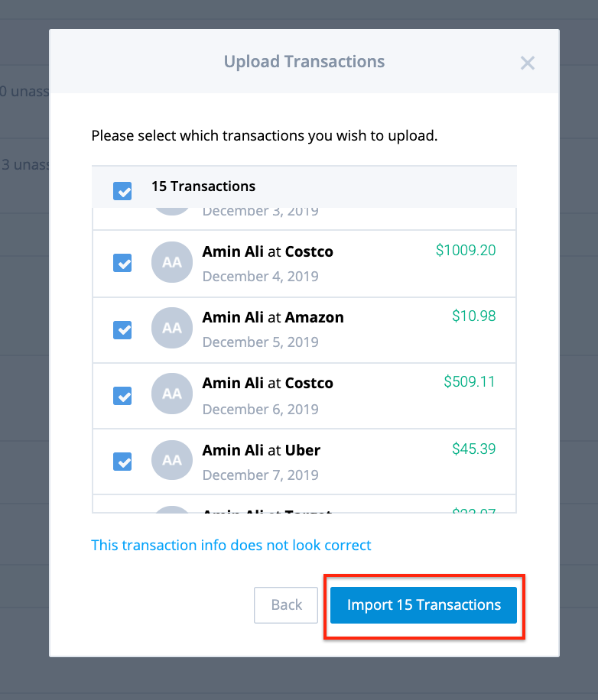
Task: Uncheck the December 4 Costco transaction
Action: [122, 263]
